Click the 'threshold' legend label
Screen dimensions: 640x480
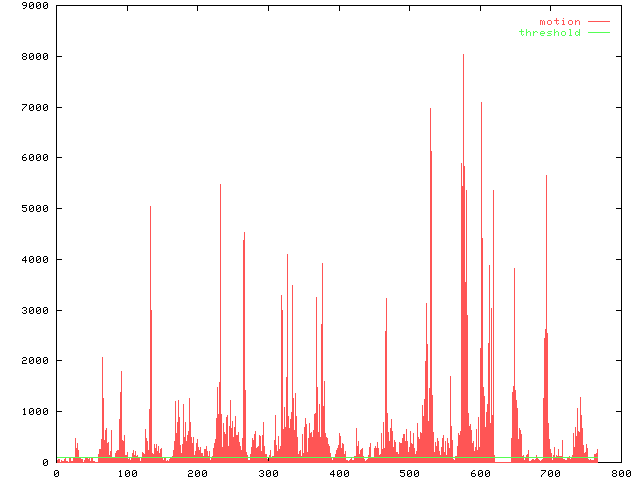coord(549,33)
